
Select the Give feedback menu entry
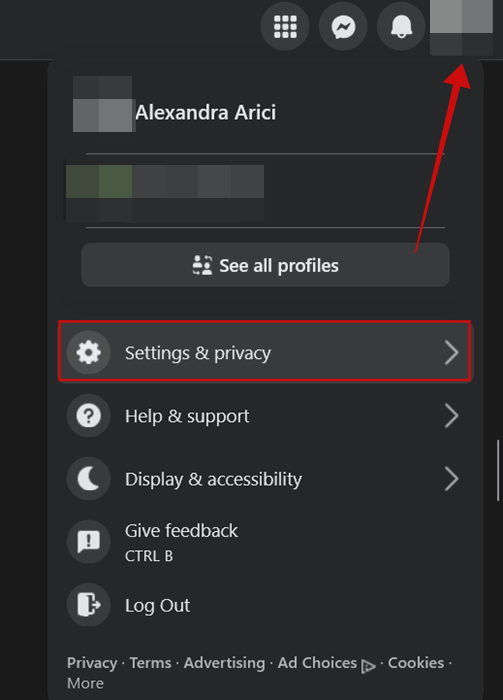click(265, 542)
